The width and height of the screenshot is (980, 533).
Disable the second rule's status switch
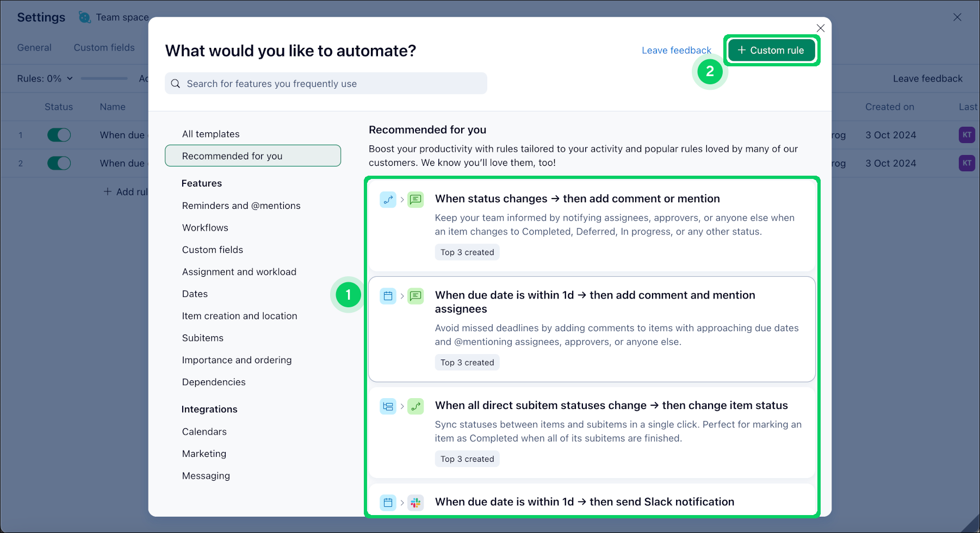(59, 163)
